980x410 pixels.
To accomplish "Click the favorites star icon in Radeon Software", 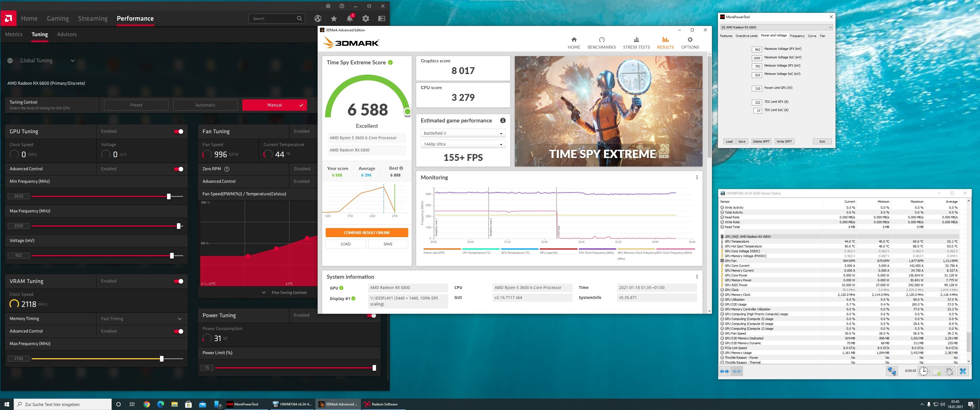I will (334, 18).
